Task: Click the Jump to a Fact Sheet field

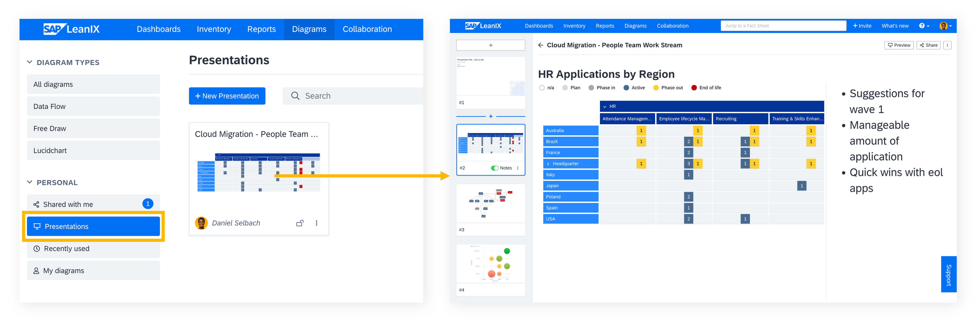Action: (x=783, y=26)
